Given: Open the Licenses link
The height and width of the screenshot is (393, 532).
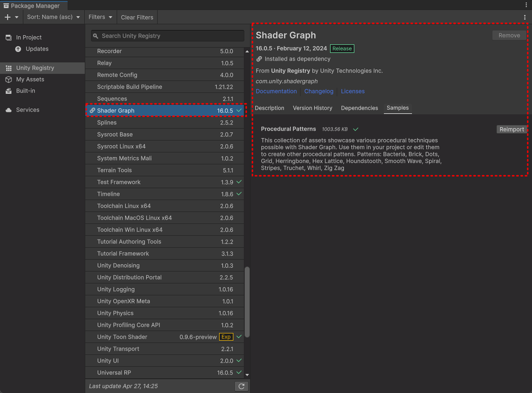Looking at the screenshot, I should pyautogui.click(x=353, y=91).
